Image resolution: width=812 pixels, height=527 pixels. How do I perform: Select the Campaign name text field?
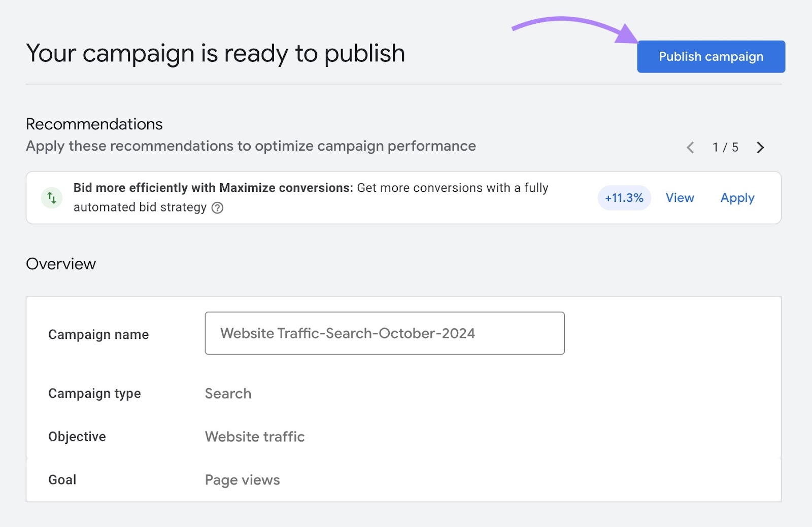tap(384, 333)
